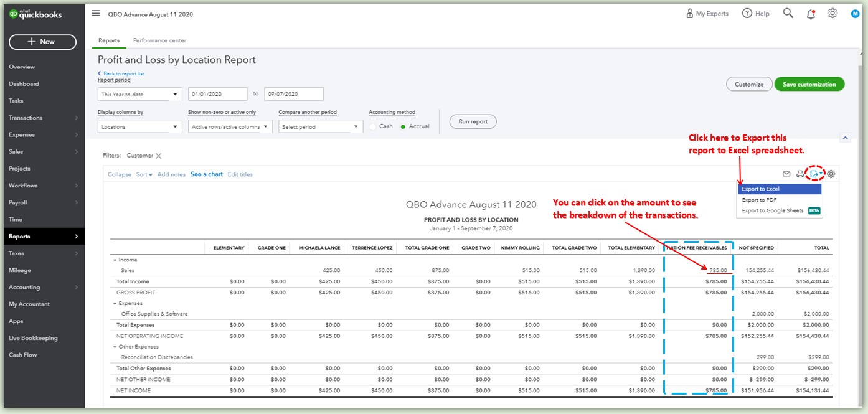Click the Customize button
The width and height of the screenshot is (868, 414).
point(749,84)
